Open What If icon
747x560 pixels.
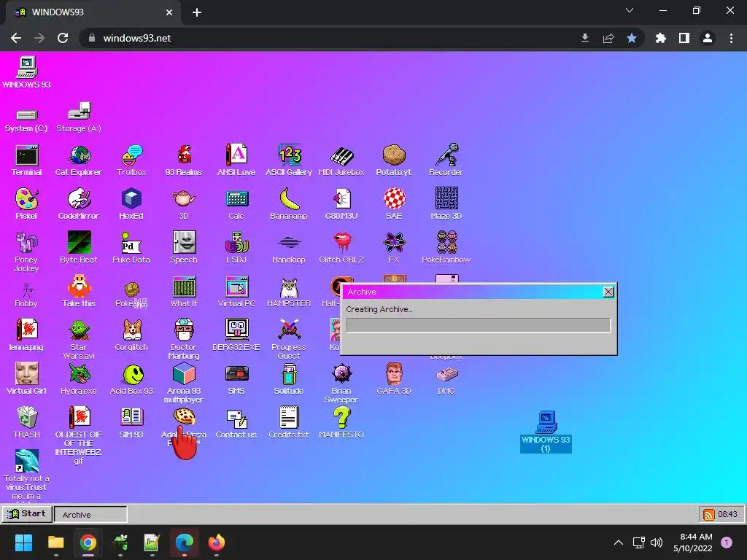(x=184, y=292)
